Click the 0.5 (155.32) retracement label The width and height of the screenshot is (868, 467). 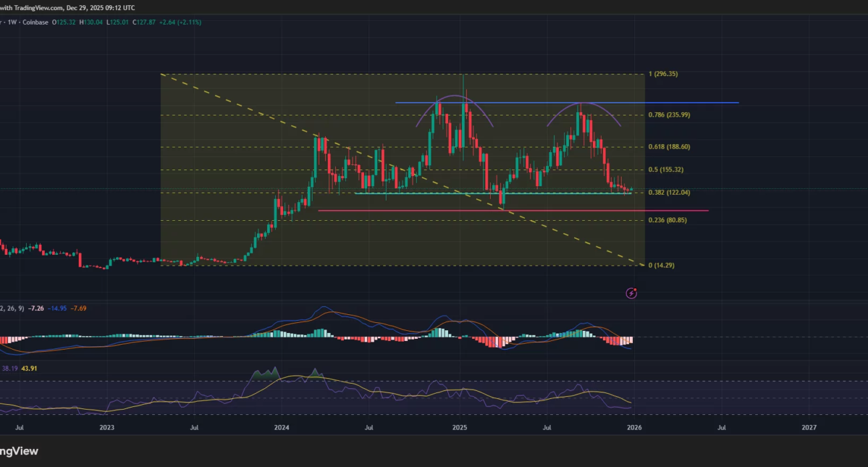coord(666,169)
